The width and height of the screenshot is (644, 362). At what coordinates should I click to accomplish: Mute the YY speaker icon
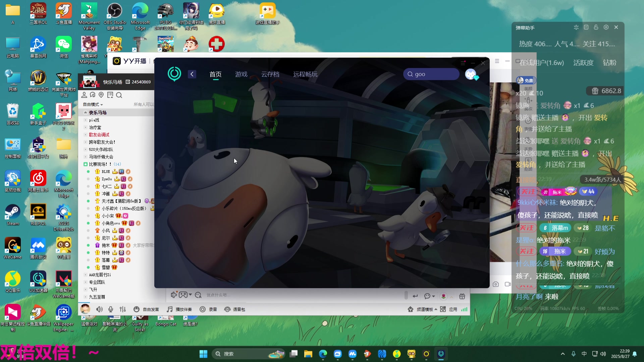point(100,309)
